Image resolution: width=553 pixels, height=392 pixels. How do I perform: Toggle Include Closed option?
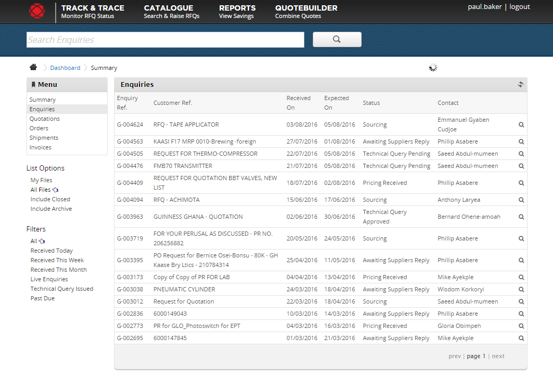click(x=50, y=199)
